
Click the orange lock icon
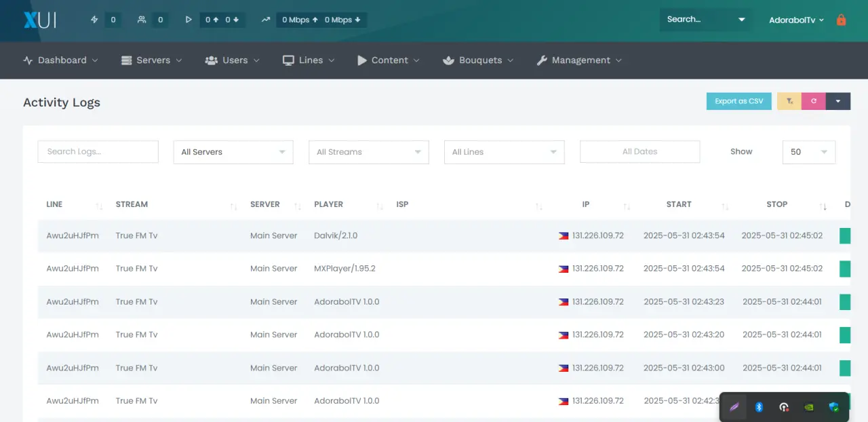pos(842,20)
